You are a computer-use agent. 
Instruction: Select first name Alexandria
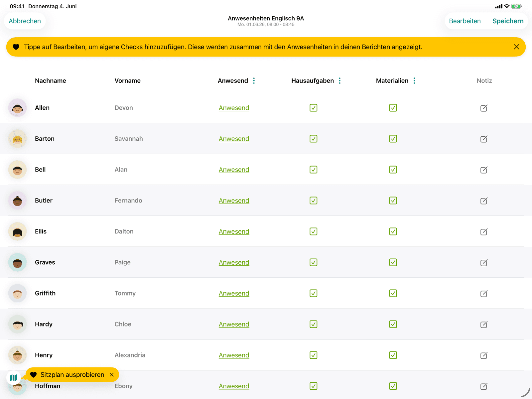click(x=130, y=355)
